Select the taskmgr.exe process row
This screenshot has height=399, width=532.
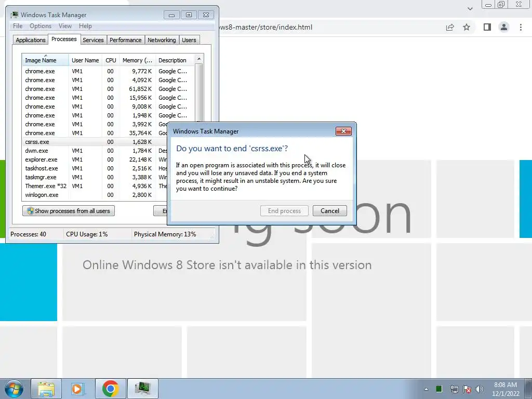(95, 177)
